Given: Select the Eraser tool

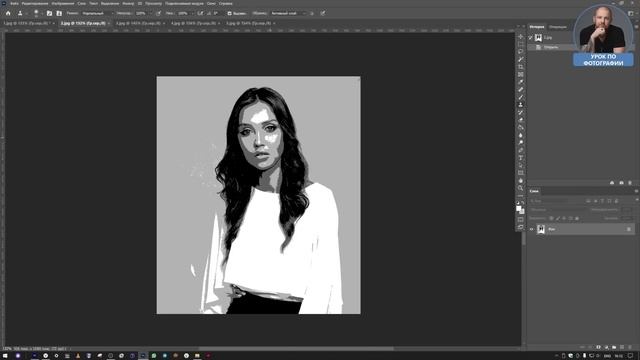Looking at the screenshot, I should click(x=520, y=120).
